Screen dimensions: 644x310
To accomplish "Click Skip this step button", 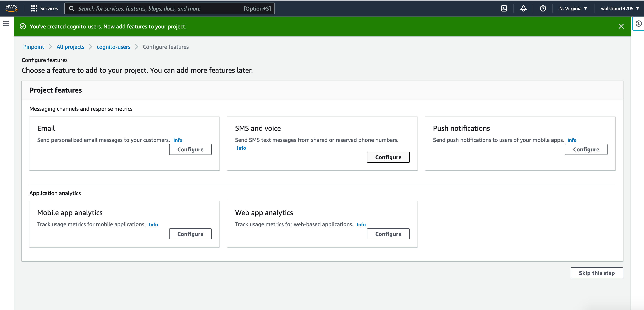I will (597, 273).
